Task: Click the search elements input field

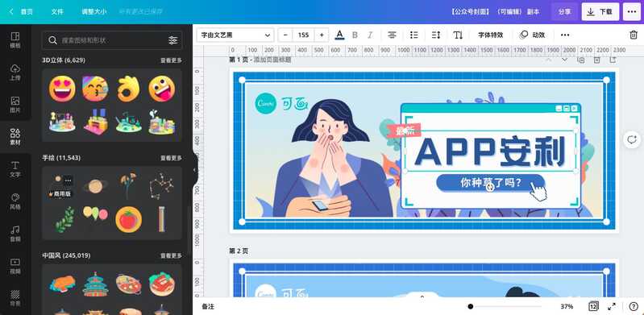Action: [x=112, y=40]
